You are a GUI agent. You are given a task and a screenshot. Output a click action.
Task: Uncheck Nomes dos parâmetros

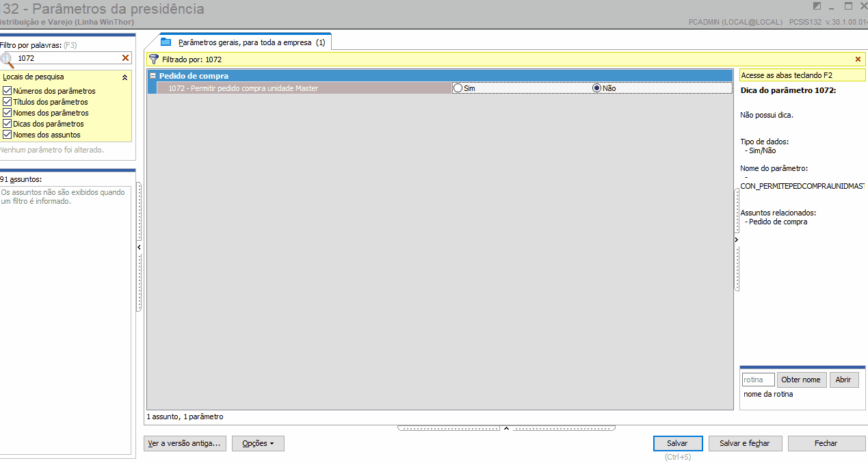[8, 113]
